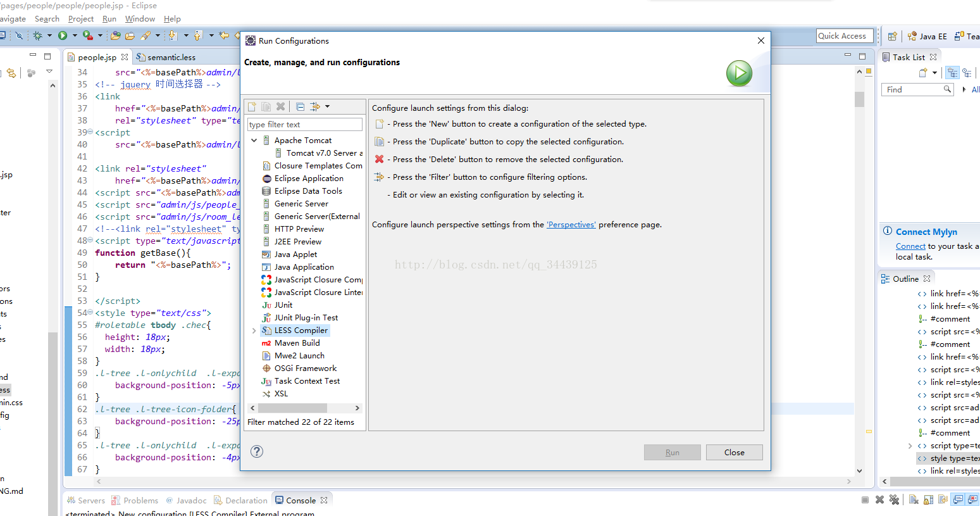
Task: Click the Next Annotation down-arrow icon
Action: (x=173, y=35)
